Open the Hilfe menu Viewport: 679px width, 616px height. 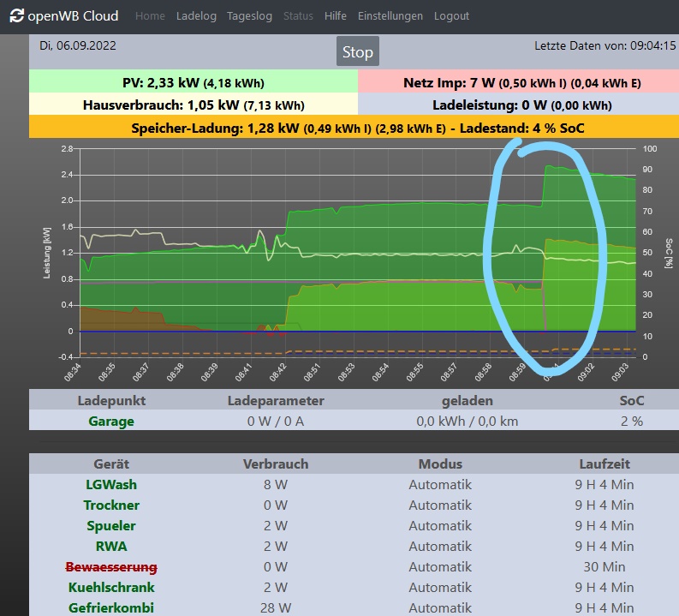coord(335,15)
